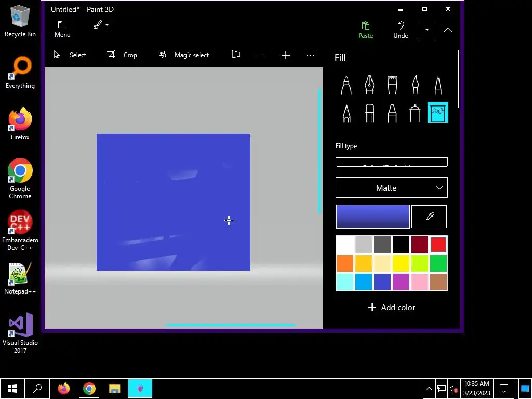Start Magic select
Viewport: 532px width, 399px height.
pyautogui.click(x=183, y=55)
